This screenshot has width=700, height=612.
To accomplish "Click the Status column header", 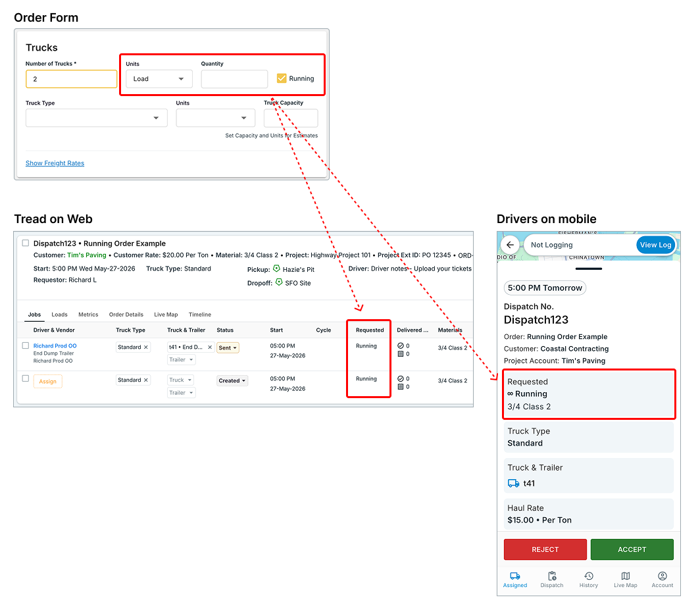I will coord(225,330).
